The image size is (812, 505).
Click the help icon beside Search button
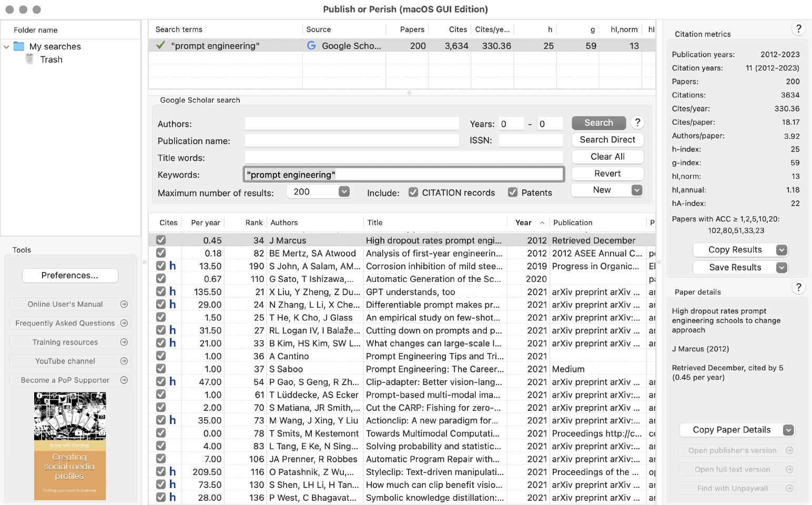[x=637, y=123]
